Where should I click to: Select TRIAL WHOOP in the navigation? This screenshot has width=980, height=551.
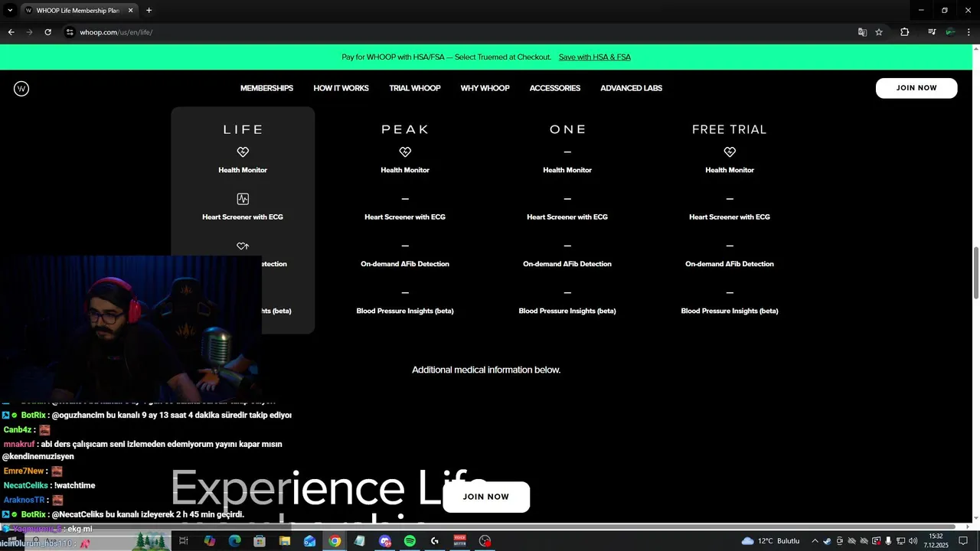tap(414, 88)
